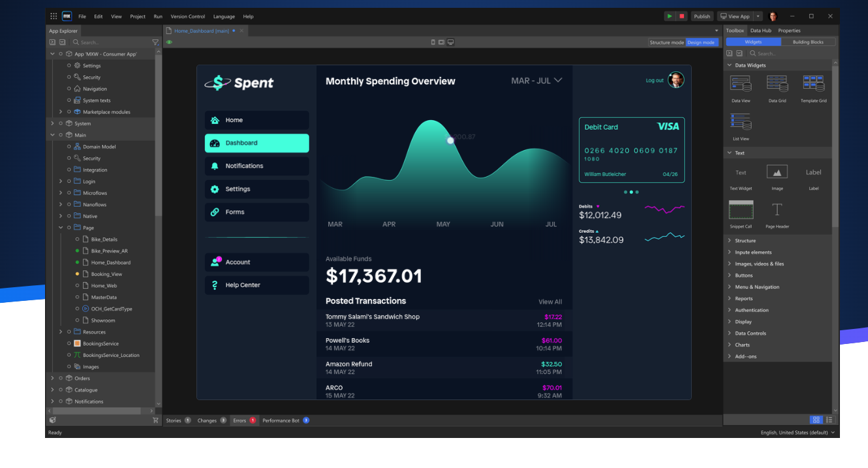Click expand-all icon in App Explorer toolbar

pyautogui.click(x=52, y=42)
